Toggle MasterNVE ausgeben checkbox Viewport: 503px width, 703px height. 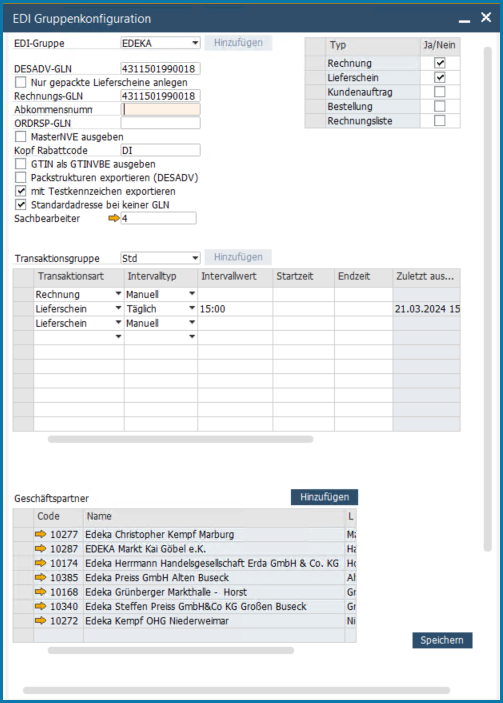click(21, 137)
